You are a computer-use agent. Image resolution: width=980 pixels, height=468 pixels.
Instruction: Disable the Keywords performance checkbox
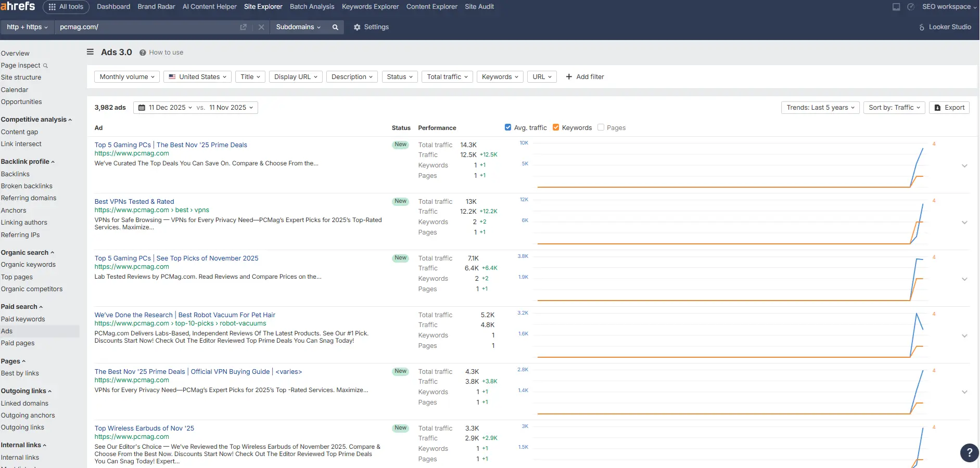[x=556, y=127]
